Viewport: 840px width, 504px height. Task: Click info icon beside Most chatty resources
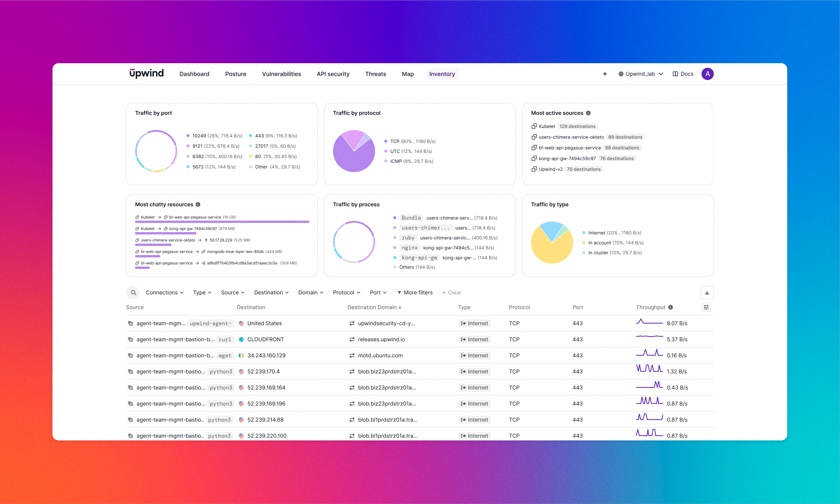[x=198, y=204]
